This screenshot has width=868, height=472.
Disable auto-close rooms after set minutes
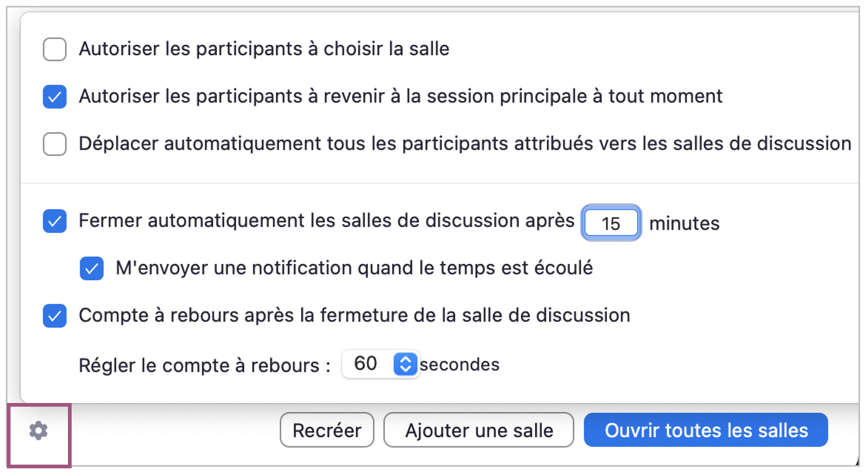click(x=55, y=221)
